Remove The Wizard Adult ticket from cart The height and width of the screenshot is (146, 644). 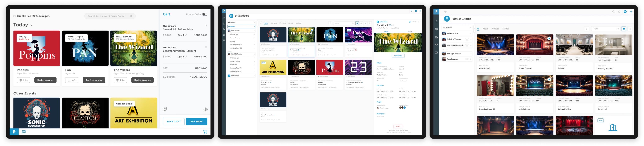click(206, 26)
